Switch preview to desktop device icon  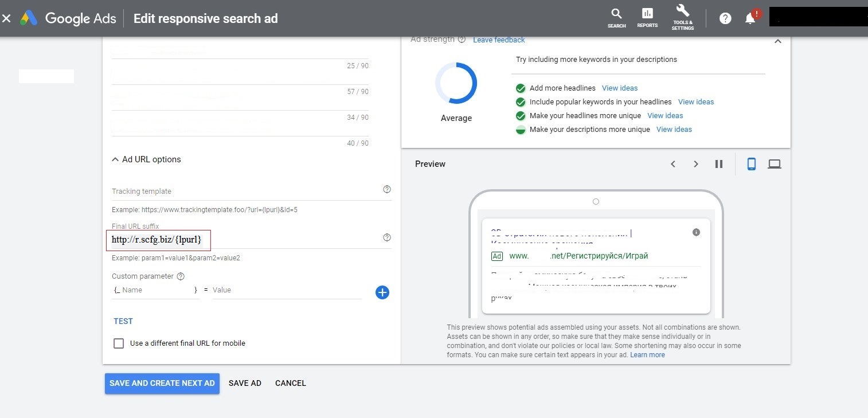tap(775, 164)
